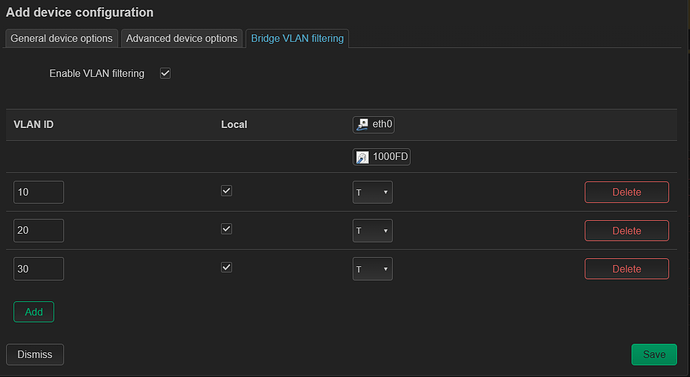Viewport: 690px width, 377px height.
Task: Delete the VLAN 20 row
Action: [626, 231]
